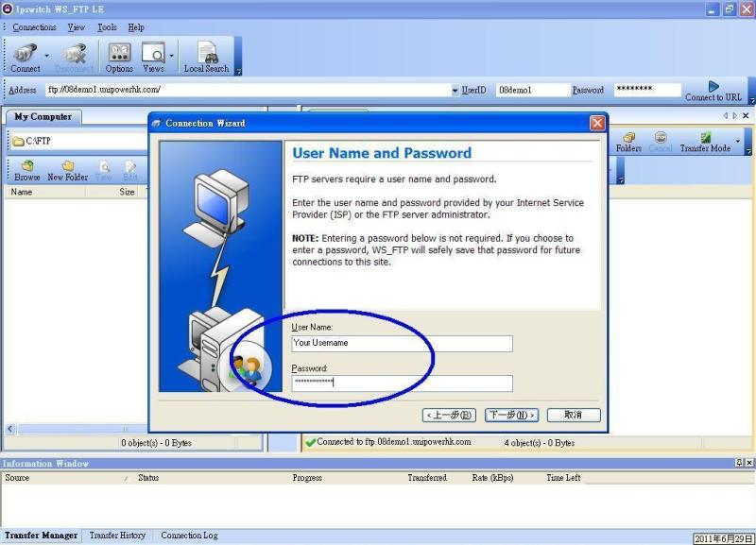Click the Progress column header

click(x=306, y=478)
